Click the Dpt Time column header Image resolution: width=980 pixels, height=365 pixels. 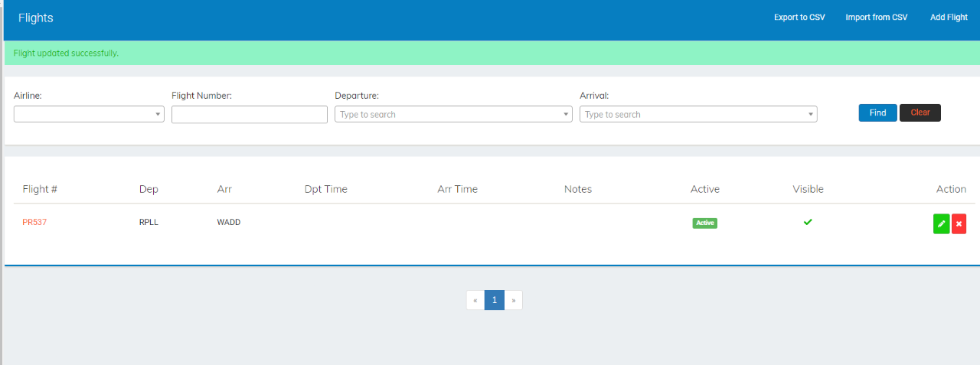[325, 189]
